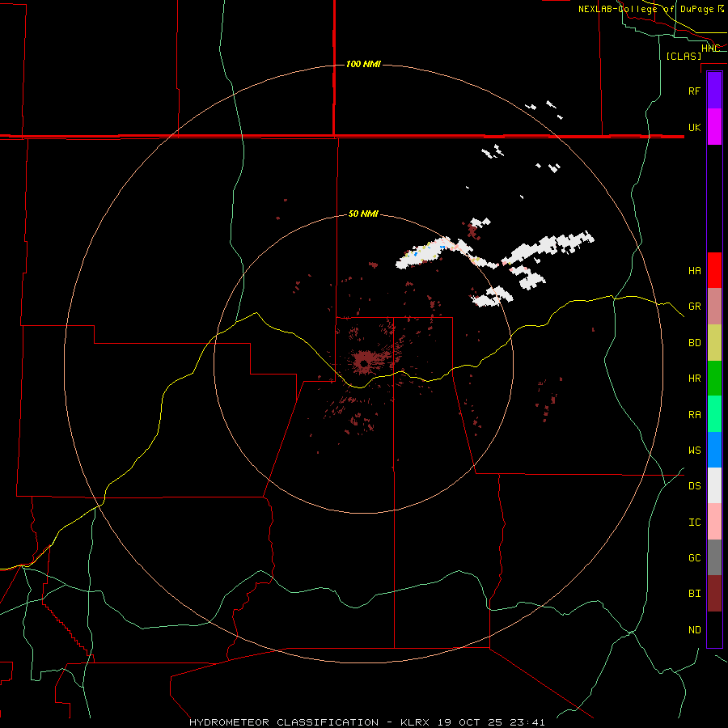Click the purple RF color swatch

(x=714, y=91)
